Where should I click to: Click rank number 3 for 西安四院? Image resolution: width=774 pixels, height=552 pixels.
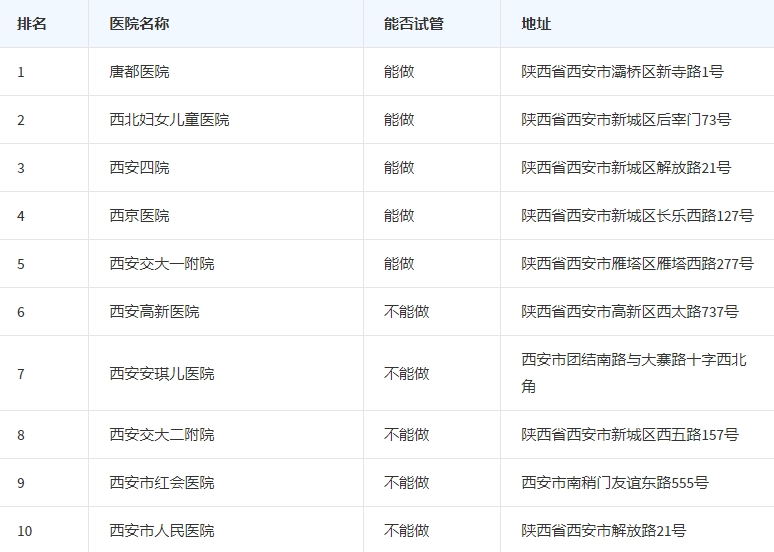coord(21,168)
